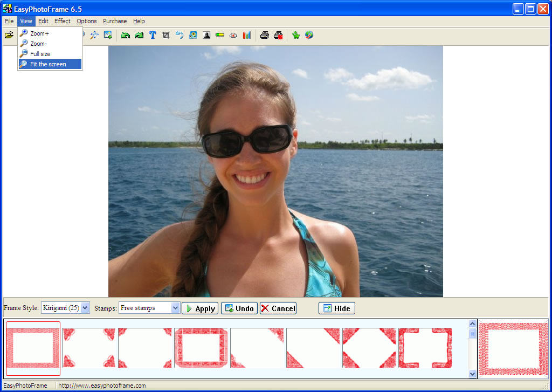Open the Help menu
This screenshot has width=552, height=392.
click(x=139, y=21)
